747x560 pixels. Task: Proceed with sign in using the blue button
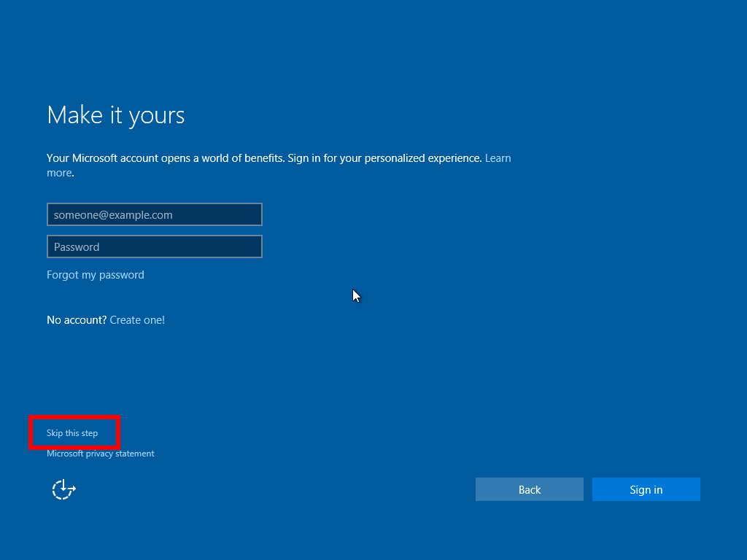point(645,489)
